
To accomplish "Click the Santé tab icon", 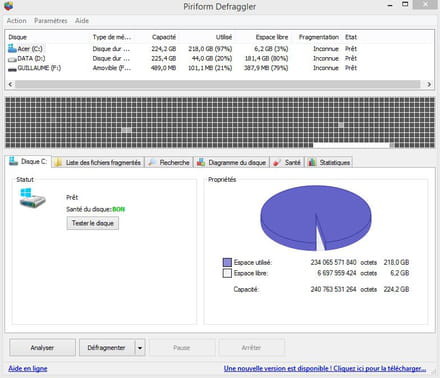I will pos(276,163).
